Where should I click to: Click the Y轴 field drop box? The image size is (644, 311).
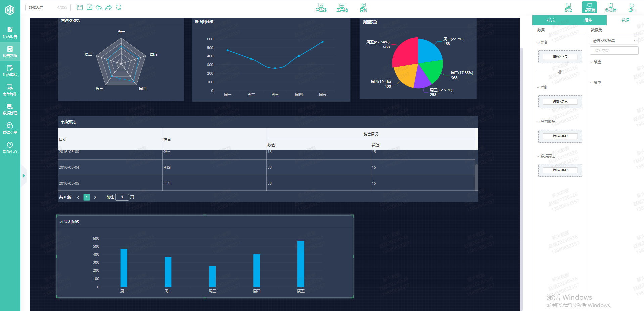(x=560, y=102)
